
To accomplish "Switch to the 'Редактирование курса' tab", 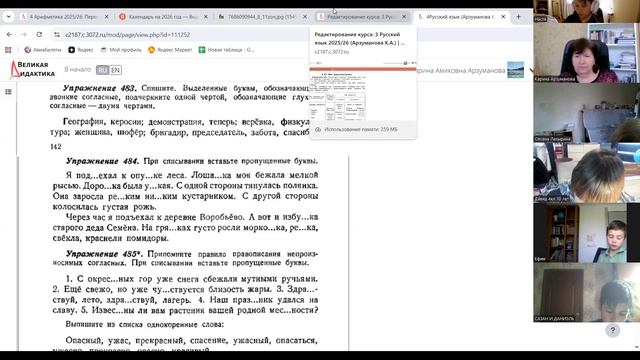I will [x=361, y=17].
